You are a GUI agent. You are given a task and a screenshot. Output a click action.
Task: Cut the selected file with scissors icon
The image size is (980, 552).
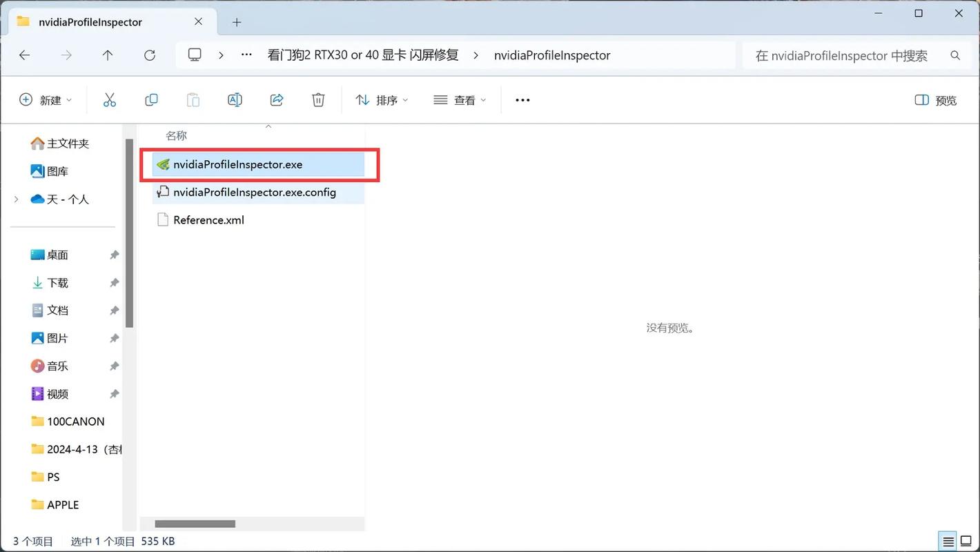click(x=110, y=100)
